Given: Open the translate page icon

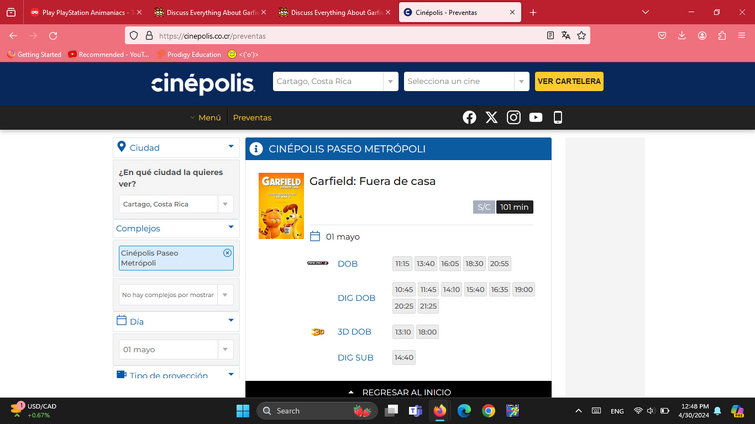Looking at the screenshot, I should pyautogui.click(x=566, y=36).
